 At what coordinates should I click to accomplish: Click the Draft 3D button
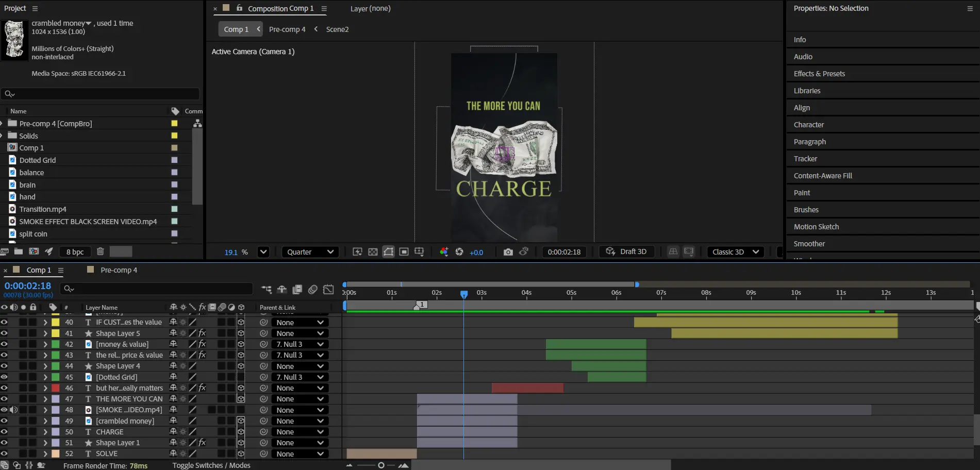coord(626,251)
